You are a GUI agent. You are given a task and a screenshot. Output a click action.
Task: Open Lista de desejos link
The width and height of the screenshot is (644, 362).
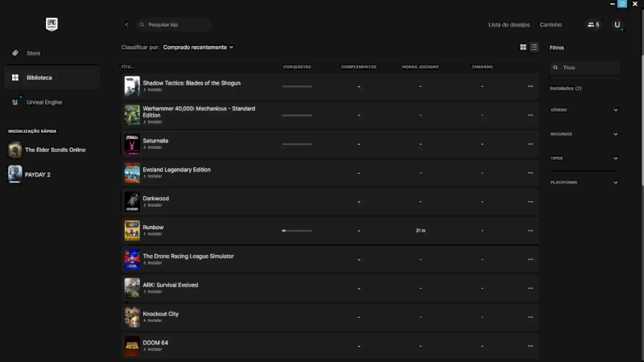pos(509,25)
